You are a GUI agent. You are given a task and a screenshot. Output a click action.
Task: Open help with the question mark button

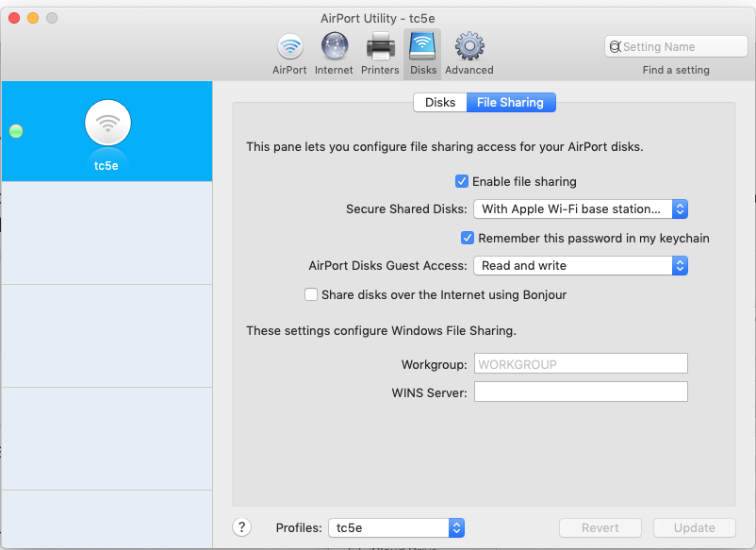click(241, 527)
